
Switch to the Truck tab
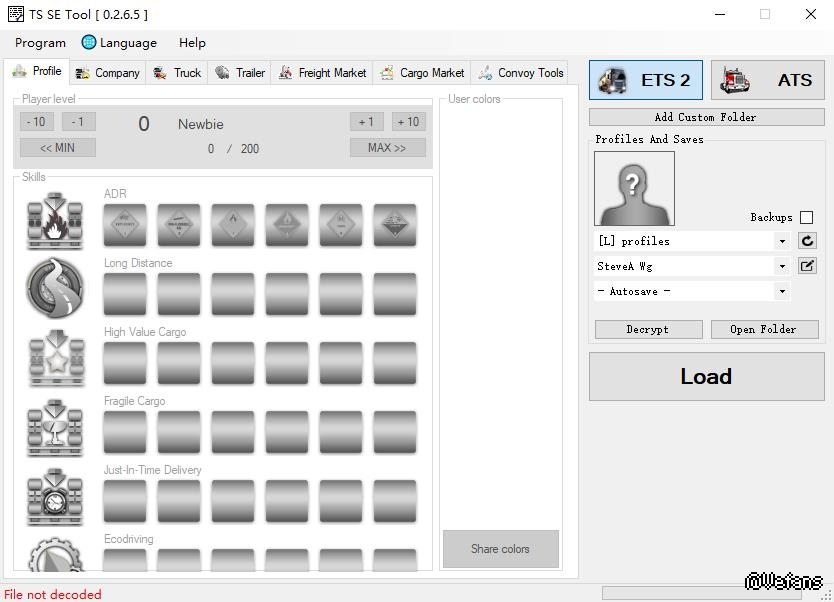click(x=177, y=73)
